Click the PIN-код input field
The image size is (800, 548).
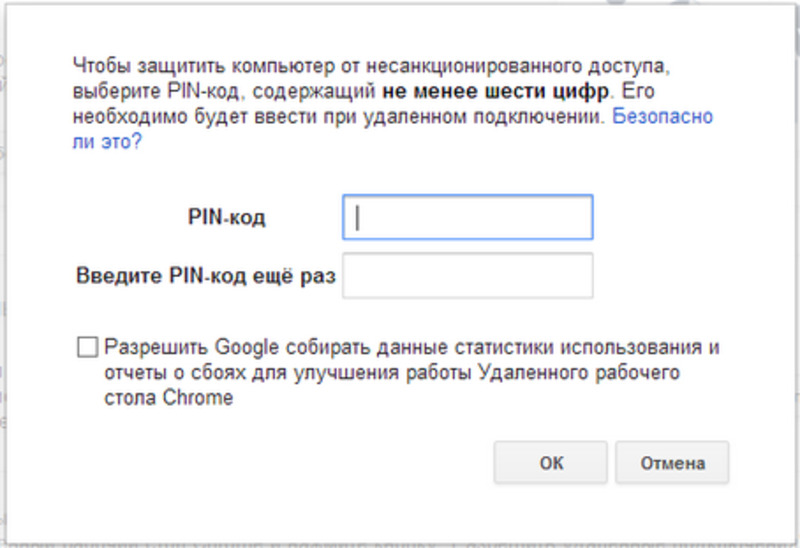coord(467,217)
